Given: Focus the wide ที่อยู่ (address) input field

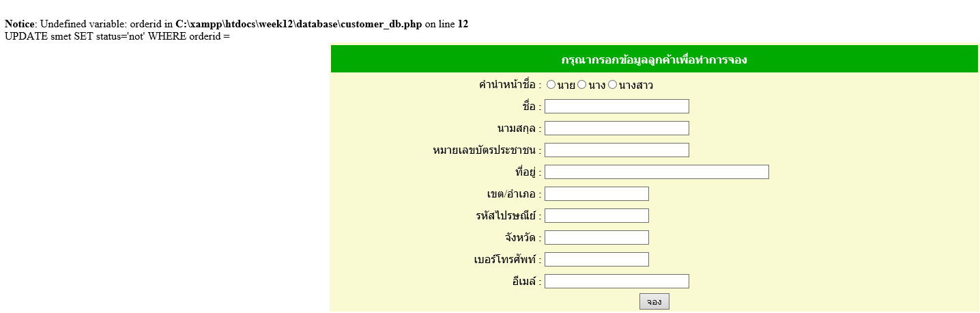Looking at the screenshot, I should click(657, 172).
